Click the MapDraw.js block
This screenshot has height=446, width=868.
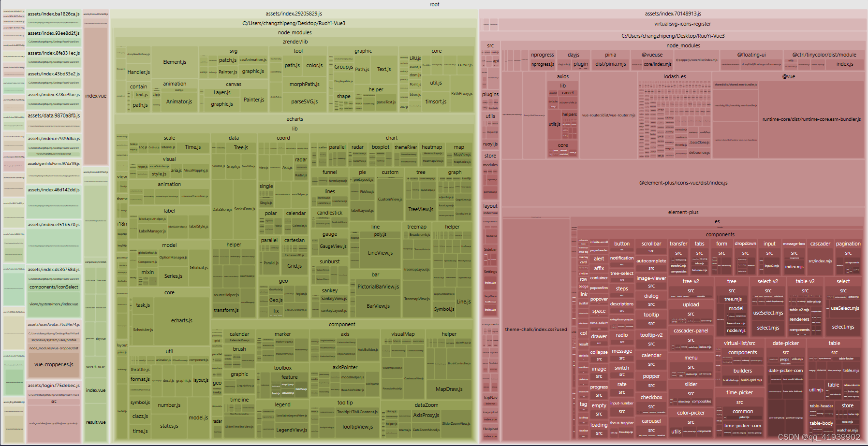[x=449, y=389]
